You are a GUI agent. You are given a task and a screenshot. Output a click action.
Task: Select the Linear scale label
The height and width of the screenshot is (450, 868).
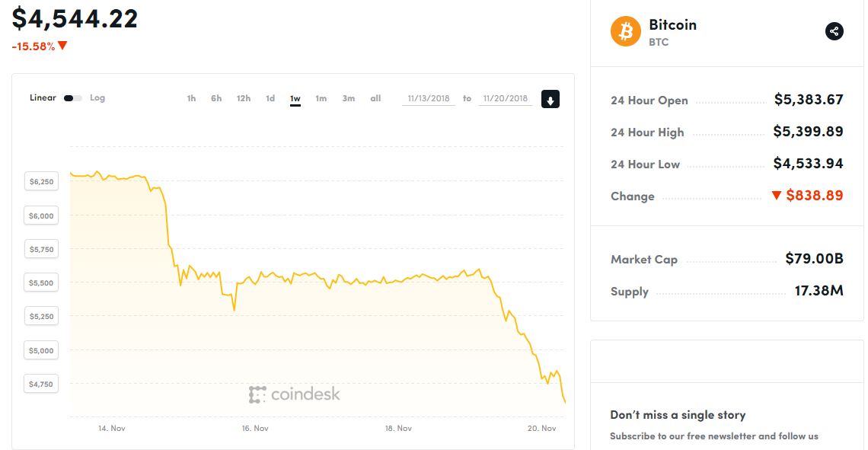[43, 97]
